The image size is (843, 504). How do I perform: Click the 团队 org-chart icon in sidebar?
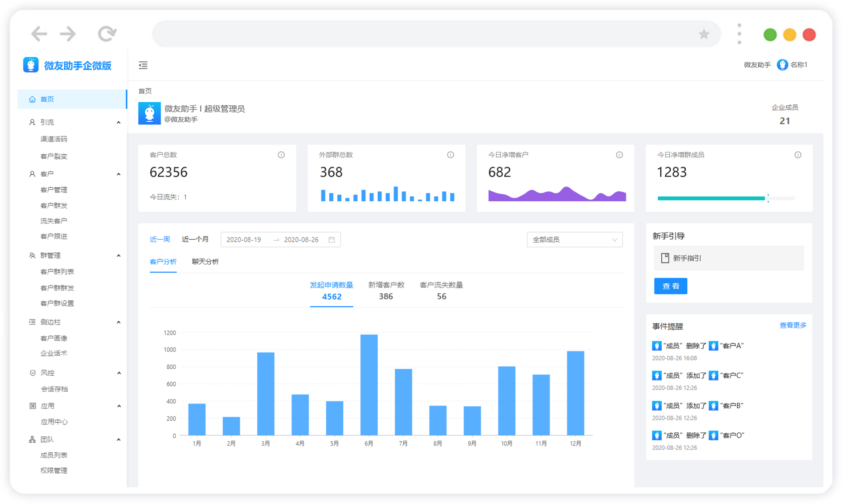point(32,440)
